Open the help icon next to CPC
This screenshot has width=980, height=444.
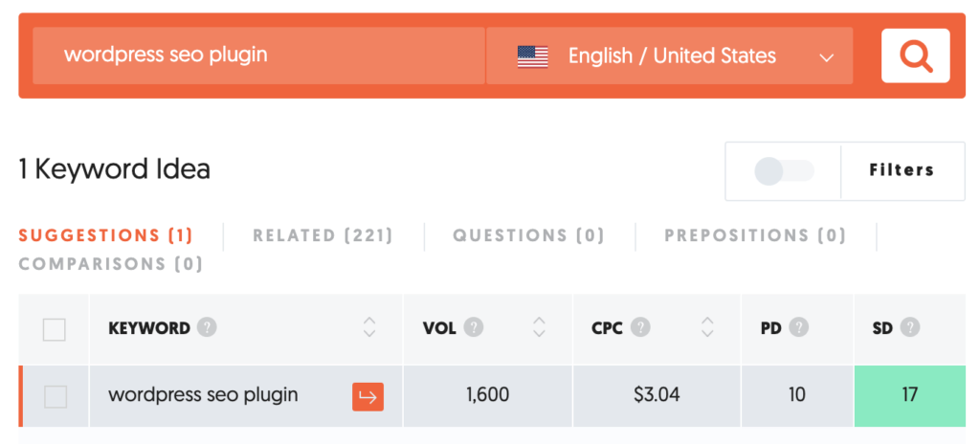(640, 327)
